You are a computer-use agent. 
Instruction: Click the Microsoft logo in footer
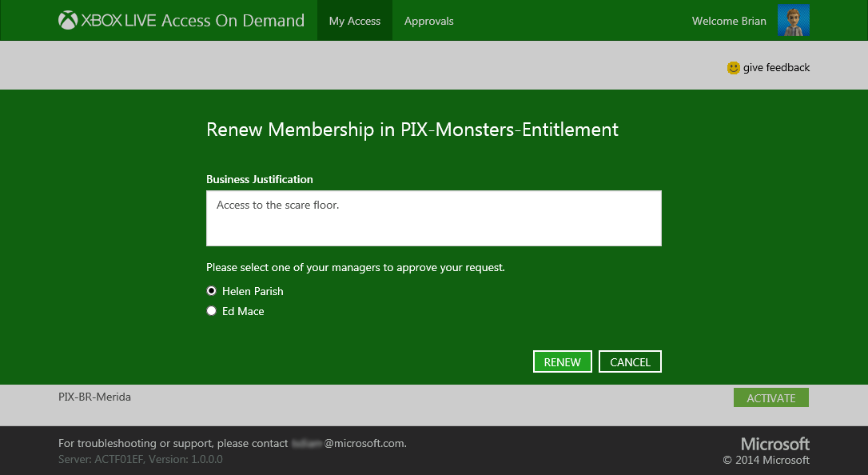tap(775, 444)
